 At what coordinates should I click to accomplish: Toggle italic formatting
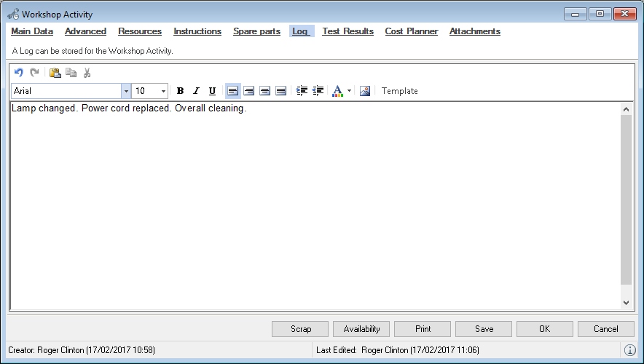[x=196, y=91]
